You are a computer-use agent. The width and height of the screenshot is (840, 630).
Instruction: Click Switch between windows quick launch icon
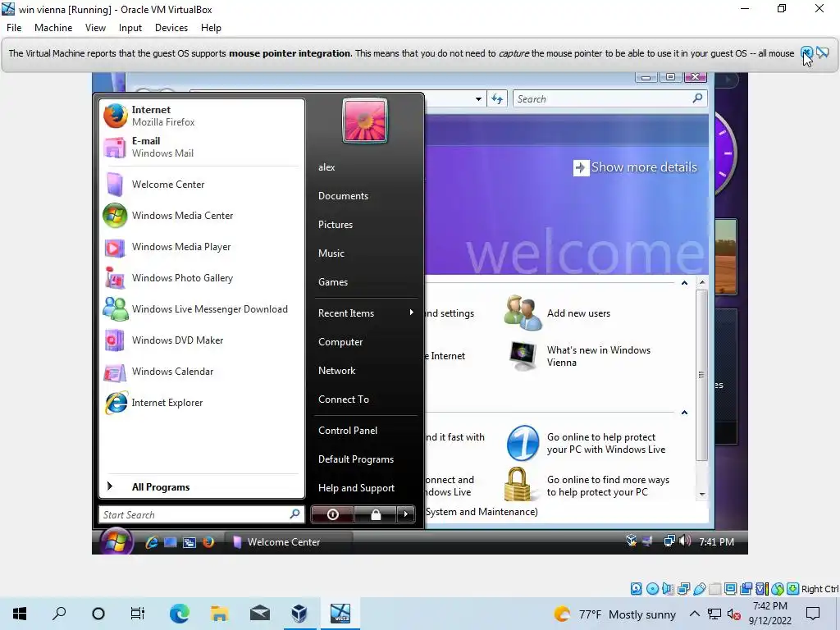[189, 542]
